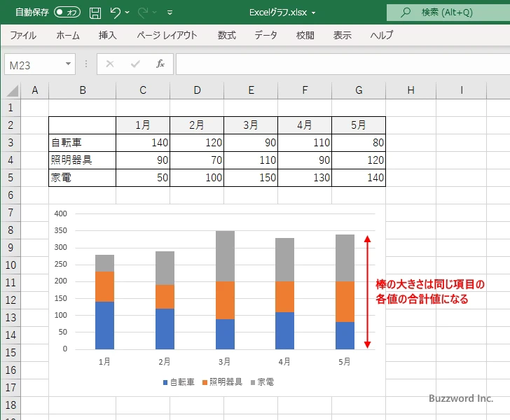Viewport: 510px width, 420px height.
Task: Focus the 検索 (Alt+Q) search box
Action: (x=448, y=13)
